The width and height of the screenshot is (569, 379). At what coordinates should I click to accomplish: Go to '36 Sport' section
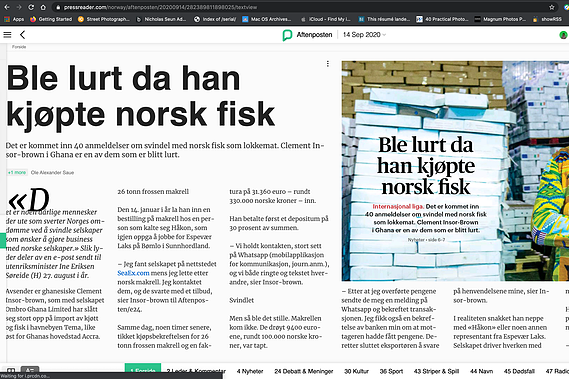[x=391, y=371]
